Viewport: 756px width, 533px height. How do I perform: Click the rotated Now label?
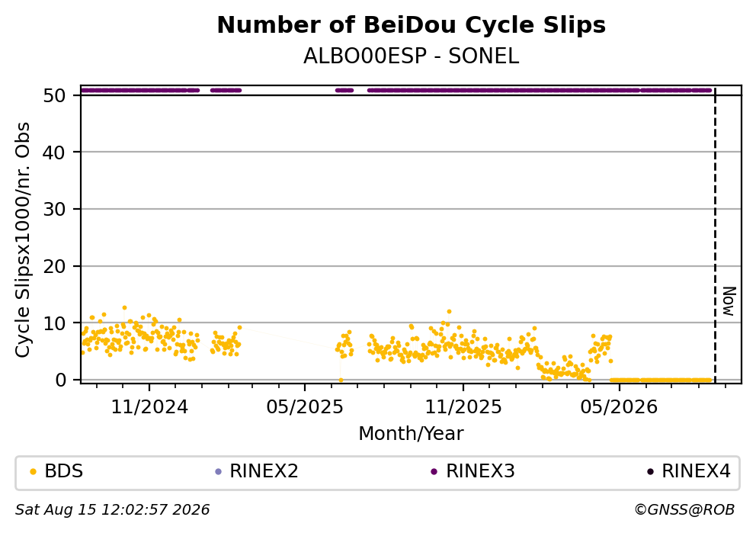point(729,301)
